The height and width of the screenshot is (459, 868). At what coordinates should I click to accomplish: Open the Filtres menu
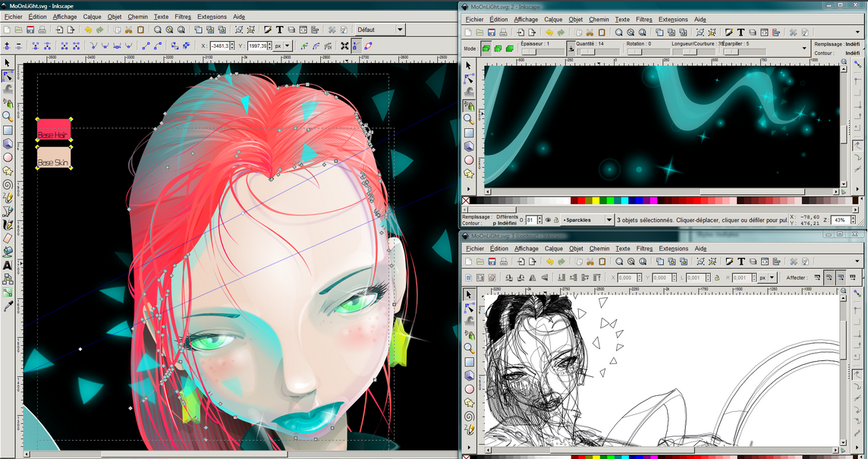[184, 16]
